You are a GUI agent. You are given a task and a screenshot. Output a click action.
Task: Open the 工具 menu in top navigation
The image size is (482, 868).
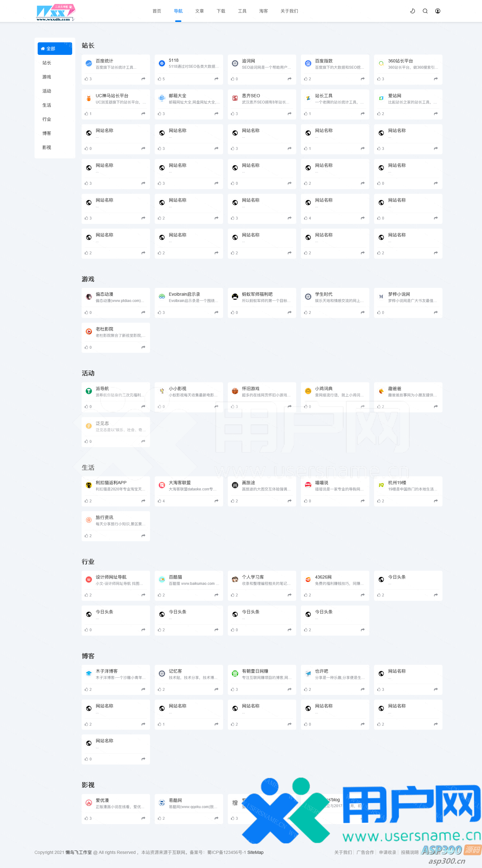(242, 11)
